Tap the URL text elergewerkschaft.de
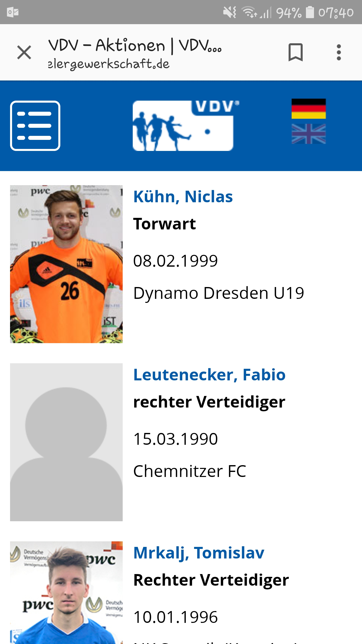This screenshot has height=644, width=362. click(x=109, y=64)
